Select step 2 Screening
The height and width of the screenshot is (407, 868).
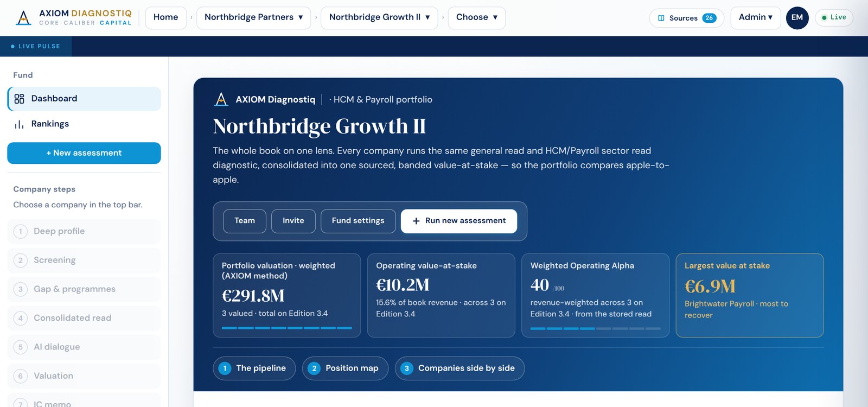click(x=84, y=260)
